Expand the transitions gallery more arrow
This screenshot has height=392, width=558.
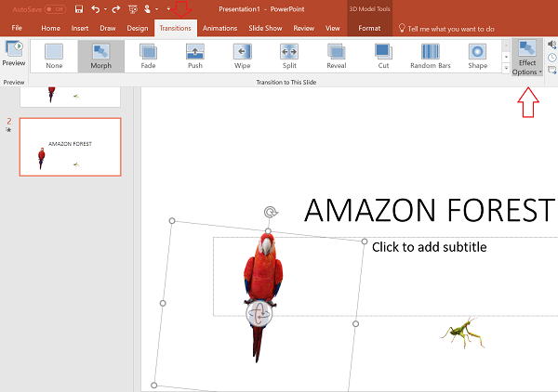506,68
